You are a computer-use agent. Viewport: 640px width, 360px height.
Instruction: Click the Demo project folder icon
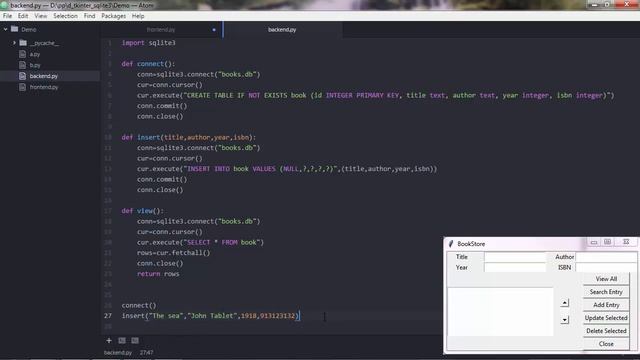[15, 29]
